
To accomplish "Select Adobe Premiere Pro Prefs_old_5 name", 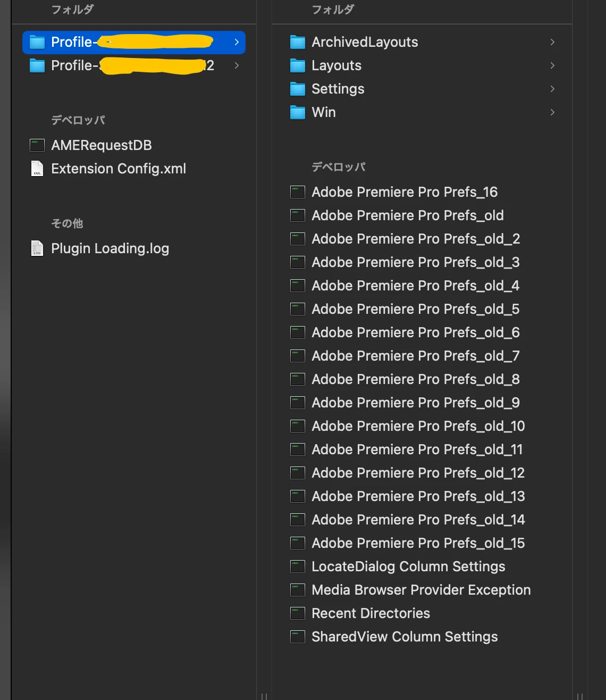I will [416, 309].
